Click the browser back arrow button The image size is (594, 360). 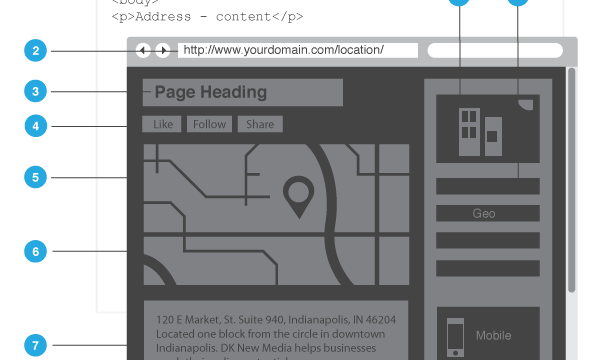pos(143,50)
